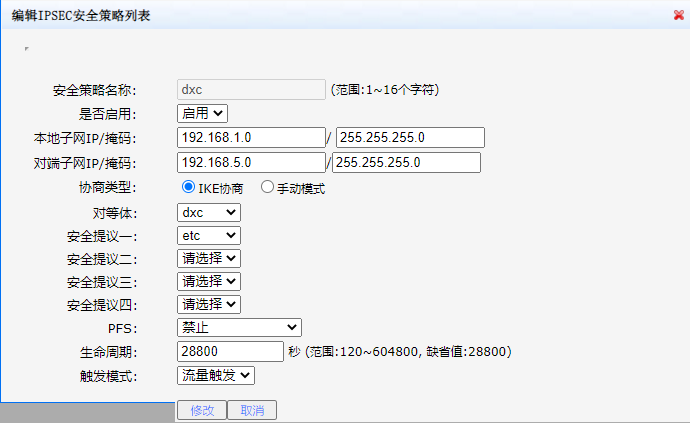Open the 安全提议三 dropdown
The height and width of the screenshot is (423, 690).
click(x=209, y=281)
